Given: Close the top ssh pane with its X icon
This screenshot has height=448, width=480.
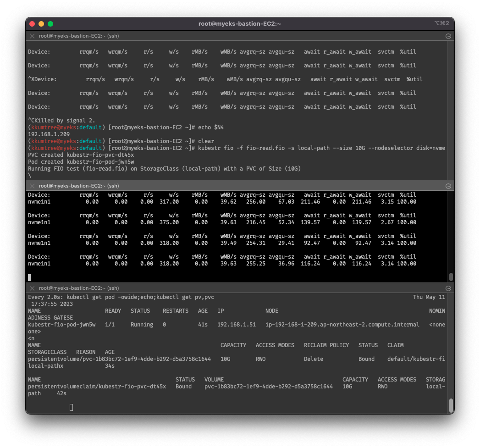Looking at the screenshot, I should pos(32,36).
